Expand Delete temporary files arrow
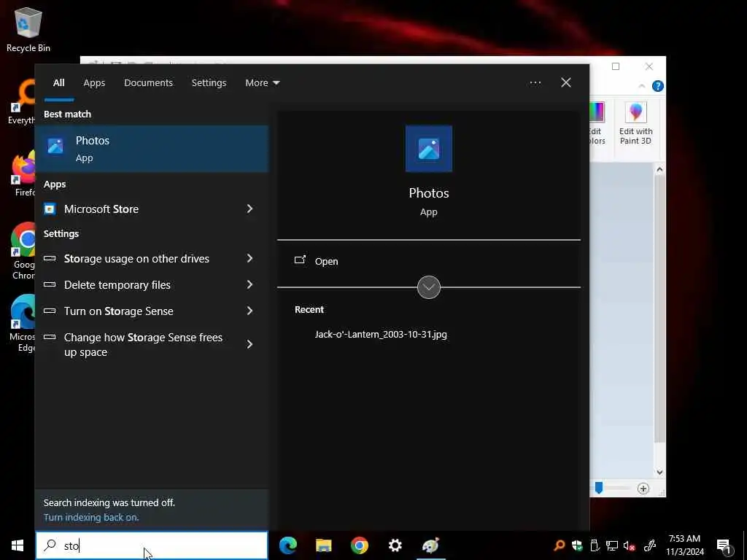The image size is (747, 560). pyautogui.click(x=249, y=285)
